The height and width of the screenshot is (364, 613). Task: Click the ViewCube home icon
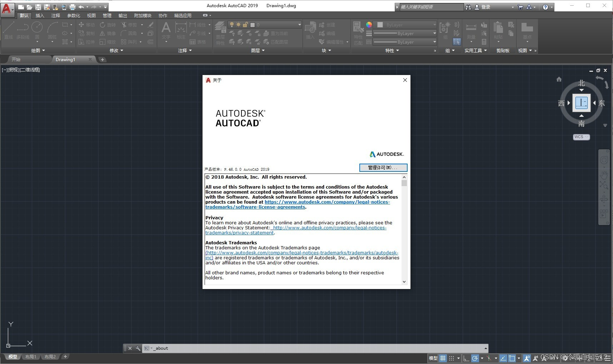pos(559,79)
